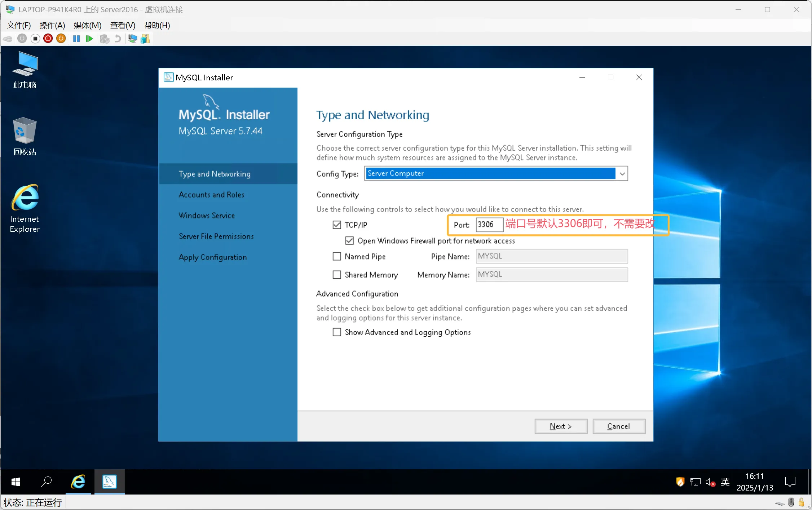
Task: Click the Type and Networking heading
Action: 372,115
